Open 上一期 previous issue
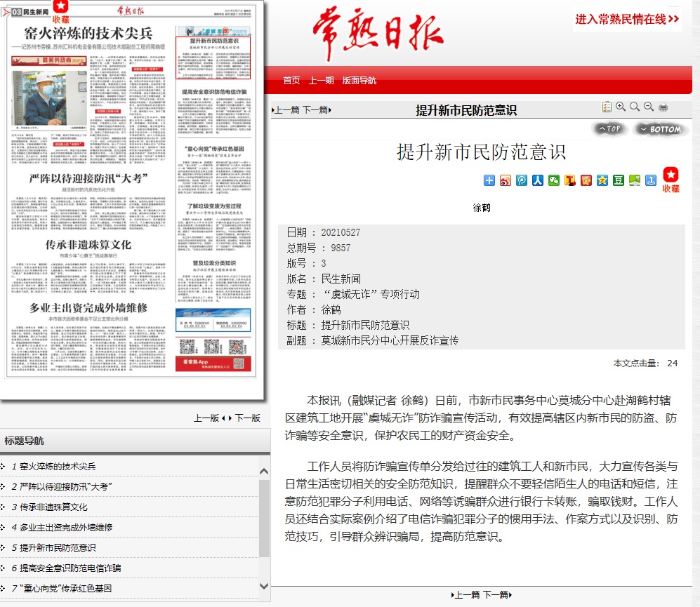Viewport: 700px width, 607px height. [x=322, y=81]
